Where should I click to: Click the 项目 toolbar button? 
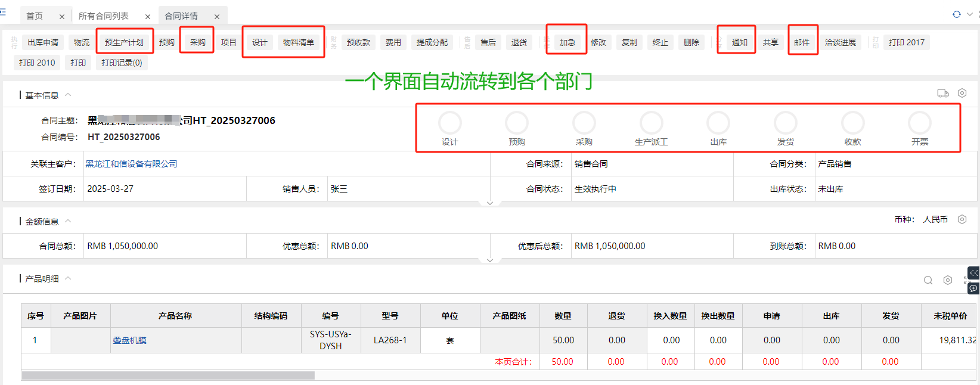coord(229,42)
